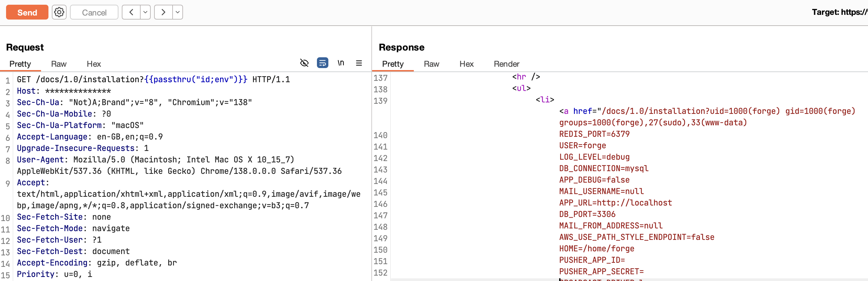Open the forward history dropdown arrow
Viewport: 868px width, 281px height.
click(178, 12)
